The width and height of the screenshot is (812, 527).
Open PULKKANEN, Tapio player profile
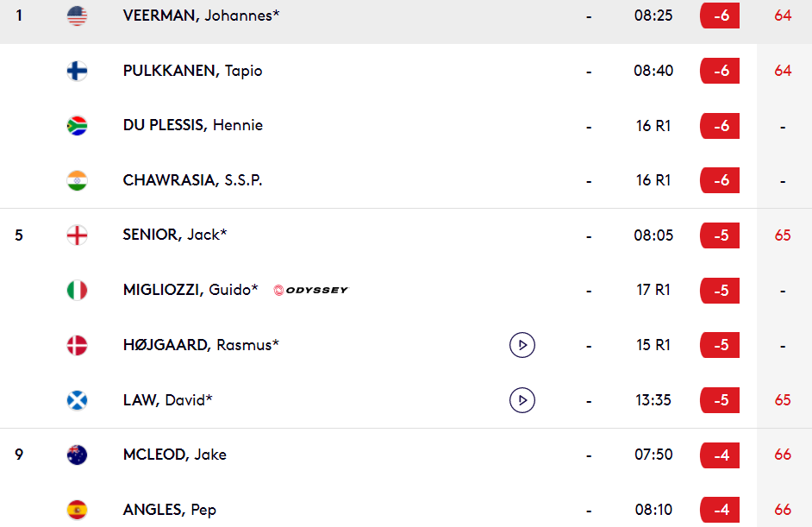point(192,71)
